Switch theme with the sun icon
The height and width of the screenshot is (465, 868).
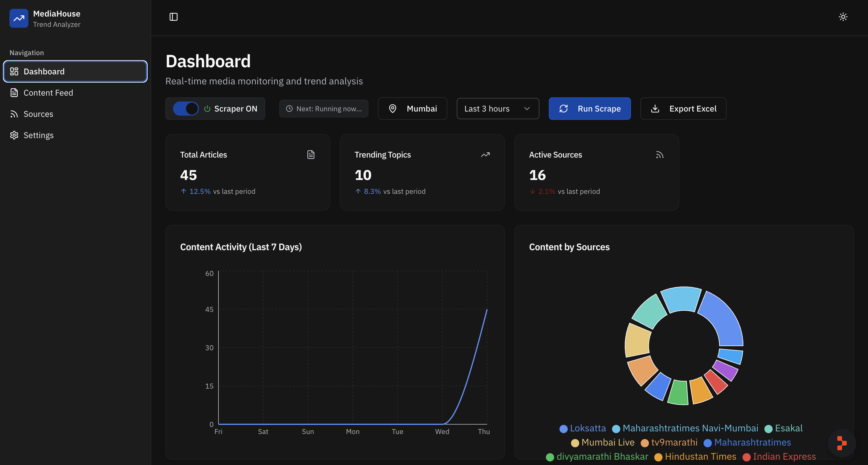point(843,17)
